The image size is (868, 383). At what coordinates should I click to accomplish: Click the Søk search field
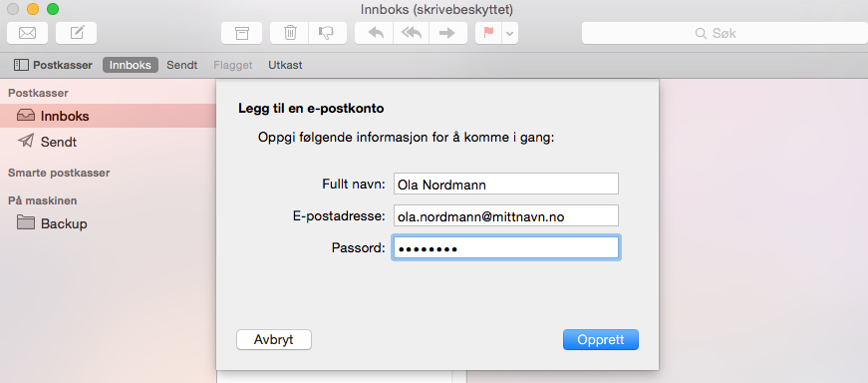coord(724,33)
